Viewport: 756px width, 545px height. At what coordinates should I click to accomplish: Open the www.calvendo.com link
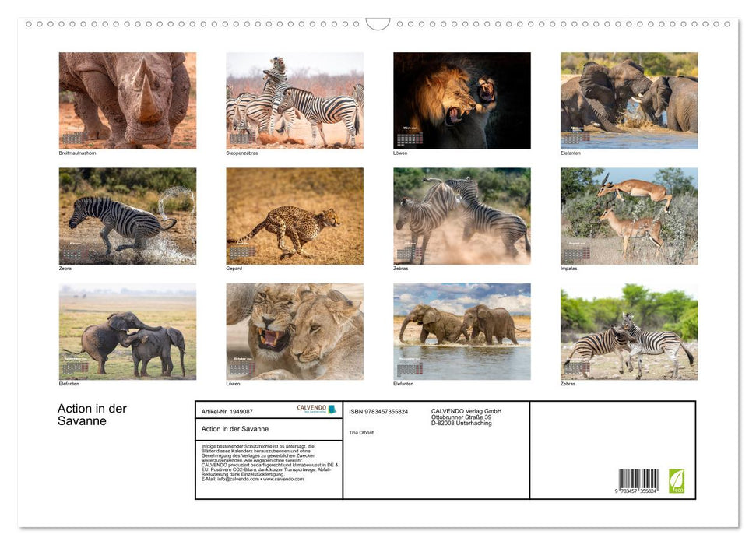point(283,480)
